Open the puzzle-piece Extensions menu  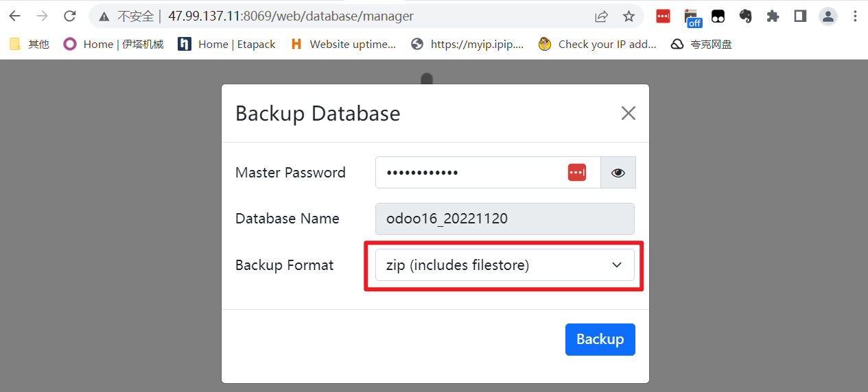click(x=773, y=16)
